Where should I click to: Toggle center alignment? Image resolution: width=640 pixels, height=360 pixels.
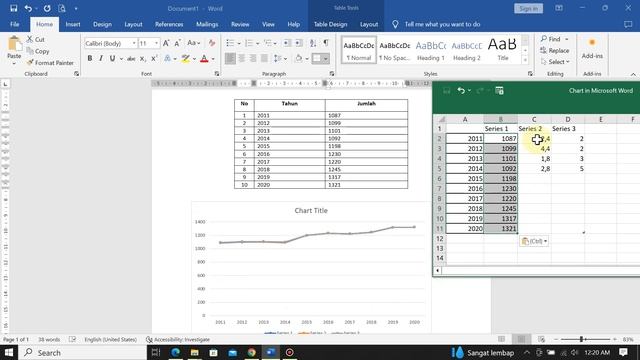coord(242,59)
